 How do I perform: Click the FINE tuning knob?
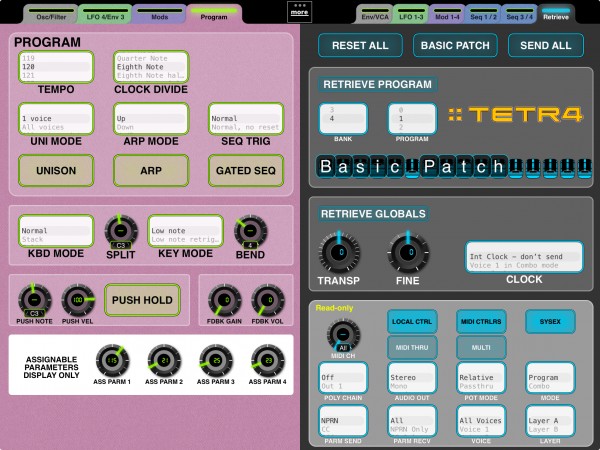(408, 253)
